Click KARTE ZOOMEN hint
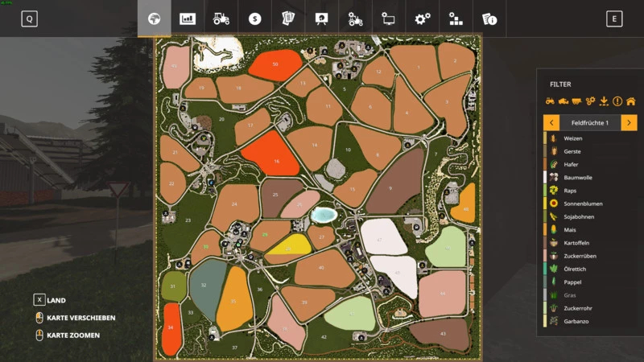Image resolution: width=644 pixels, height=362 pixels. click(x=73, y=335)
